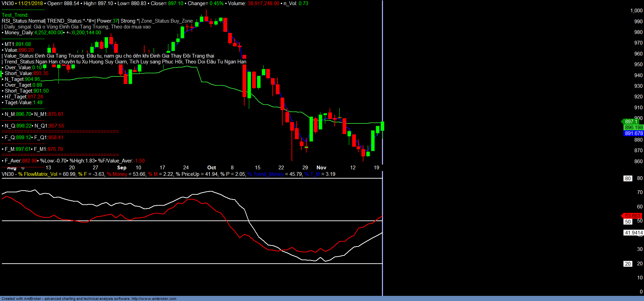Click the red 53.663 indicator value tag
The image size is (644, 301).
[632, 216]
